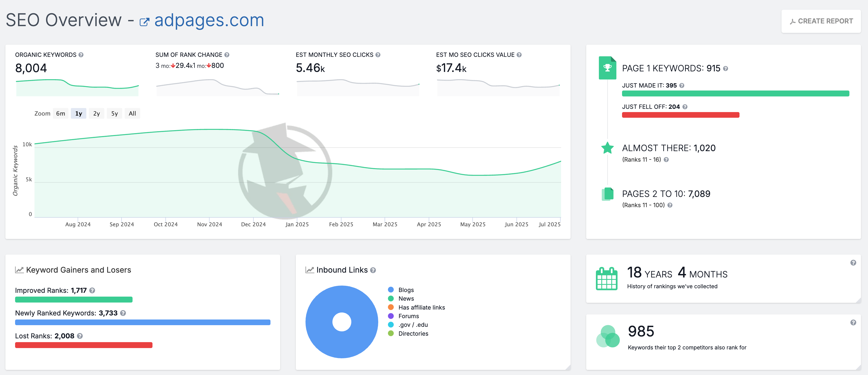This screenshot has height=375, width=868.
Task: Click the CREATE REPORT button
Action: coord(821,21)
